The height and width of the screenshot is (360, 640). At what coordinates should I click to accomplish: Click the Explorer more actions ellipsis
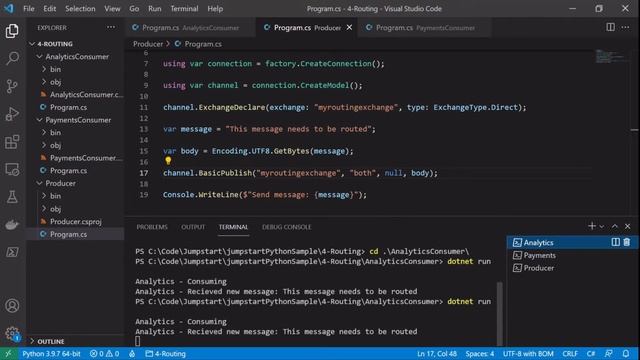click(x=111, y=27)
